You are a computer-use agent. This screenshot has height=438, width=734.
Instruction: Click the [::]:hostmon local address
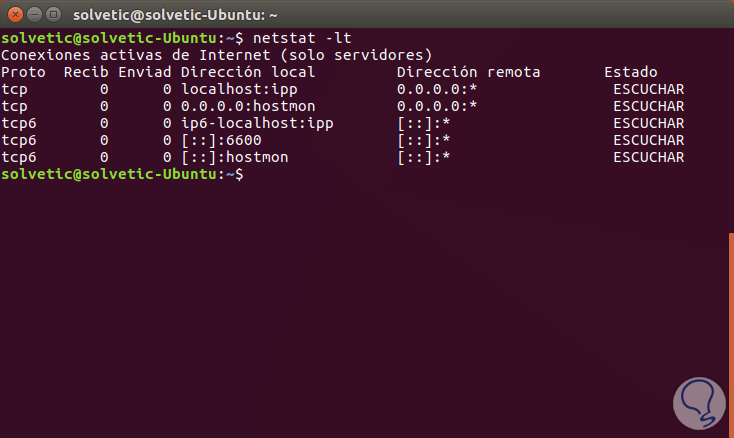[x=235, y=157]
